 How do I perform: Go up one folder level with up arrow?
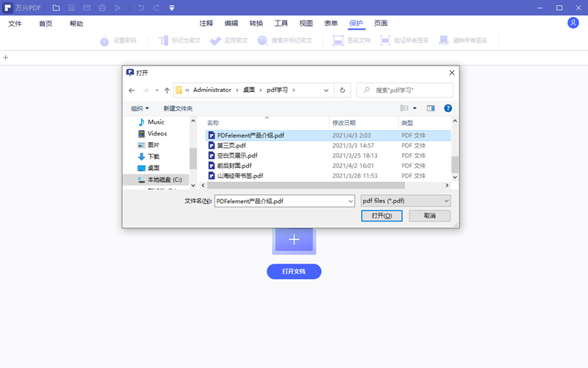pyautogui.click(x=167, y=90)
